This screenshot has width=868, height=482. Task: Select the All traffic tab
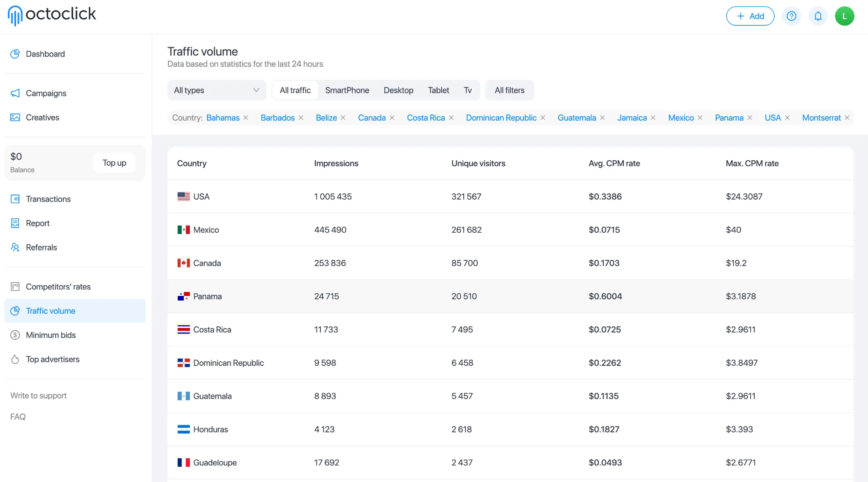(x=295, y=90)
